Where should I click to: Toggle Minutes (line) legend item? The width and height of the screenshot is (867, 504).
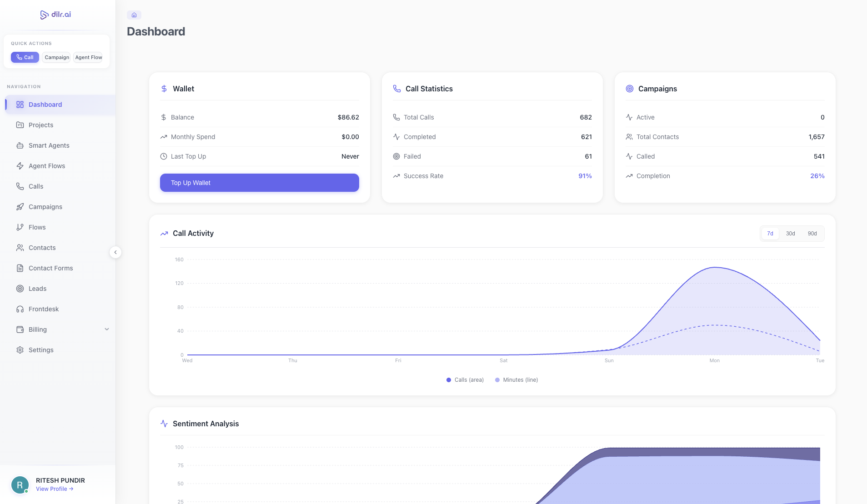(516, 380)
